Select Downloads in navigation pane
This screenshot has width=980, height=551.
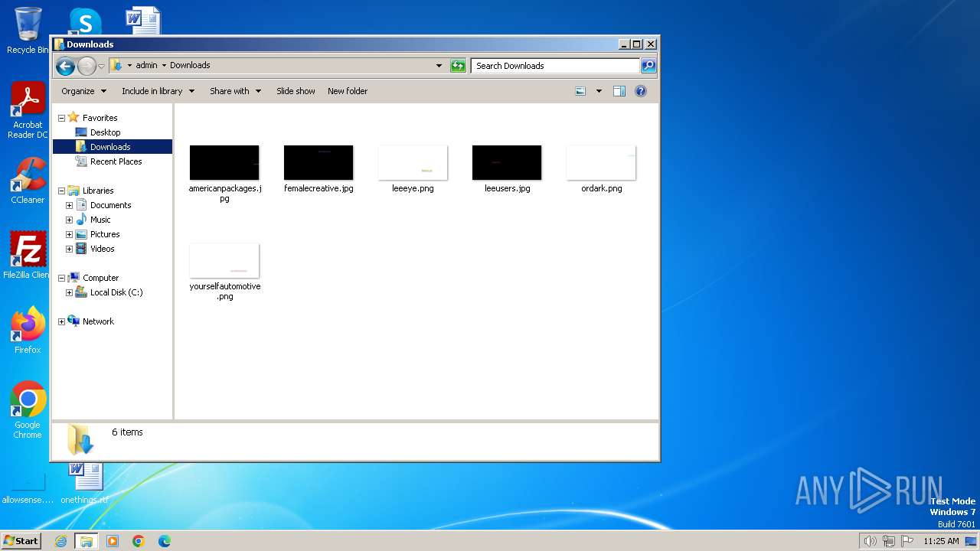coord(112,147)
